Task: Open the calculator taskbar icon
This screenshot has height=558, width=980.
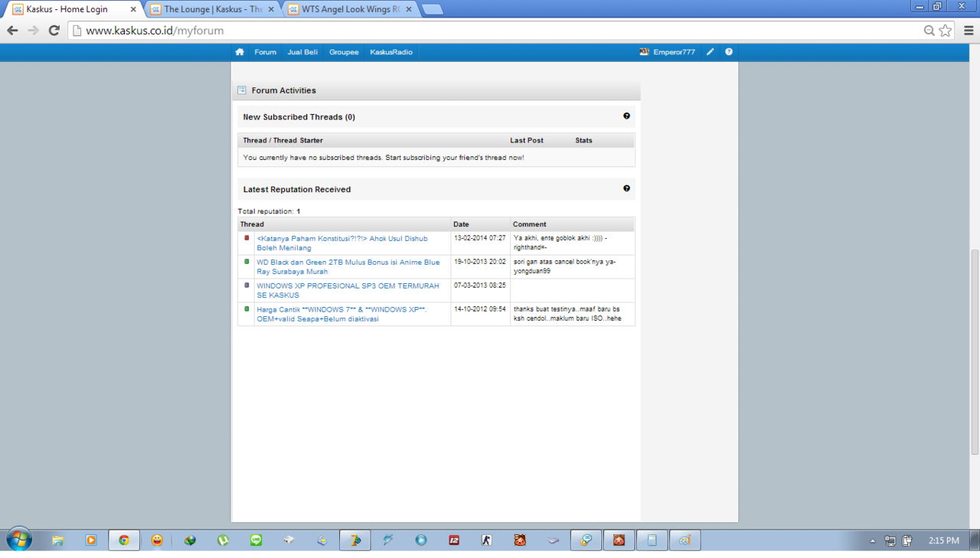Action: [x=652, y=540]
